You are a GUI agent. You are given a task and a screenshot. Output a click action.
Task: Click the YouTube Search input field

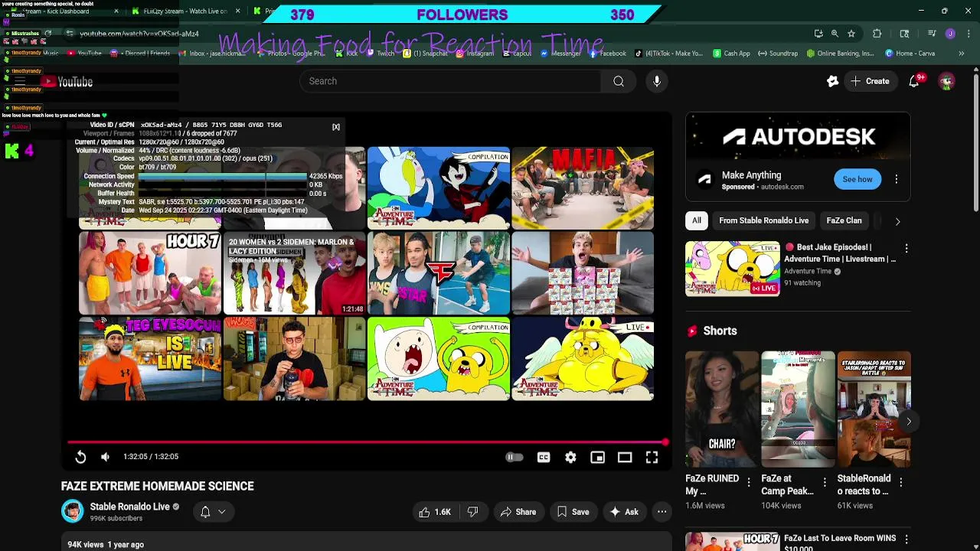[450, 81]
